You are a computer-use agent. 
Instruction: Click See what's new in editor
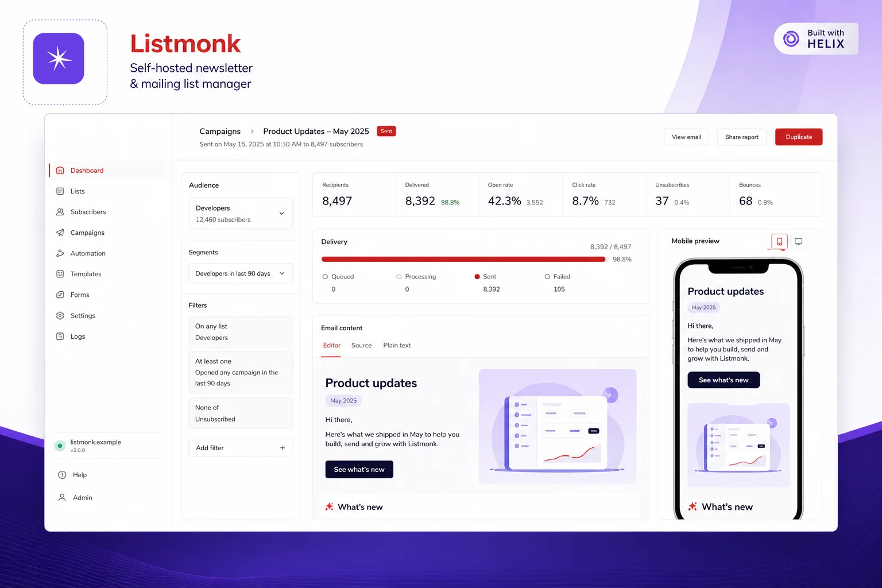[x=359, y=470]
